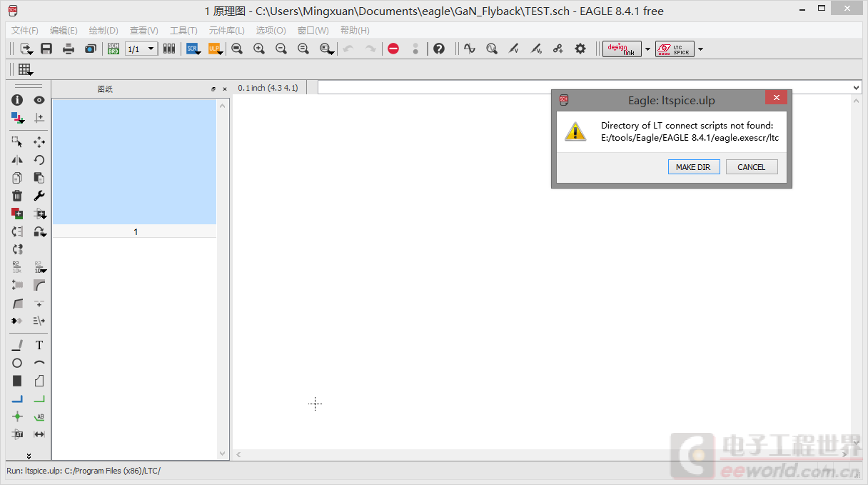868x485 pixels.
Task: Select the Change wrench tool
Action: 39,196
